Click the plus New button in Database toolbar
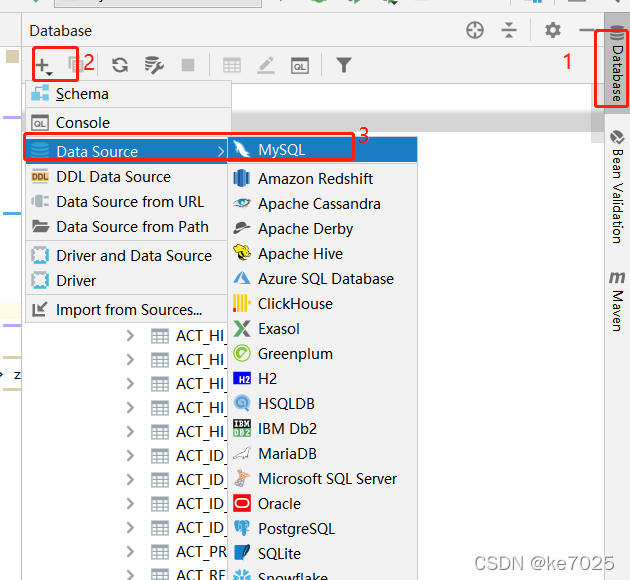The height and width of the screenshot is (580, 630). click(44, 65)
